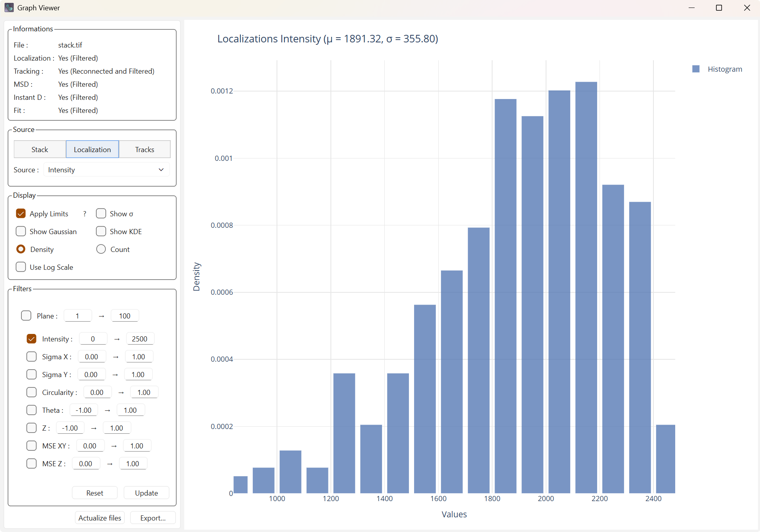Uncheck the Apply Limits checkbox
The width and height of the screenshot is (760, 532).
tap(21, 214)
